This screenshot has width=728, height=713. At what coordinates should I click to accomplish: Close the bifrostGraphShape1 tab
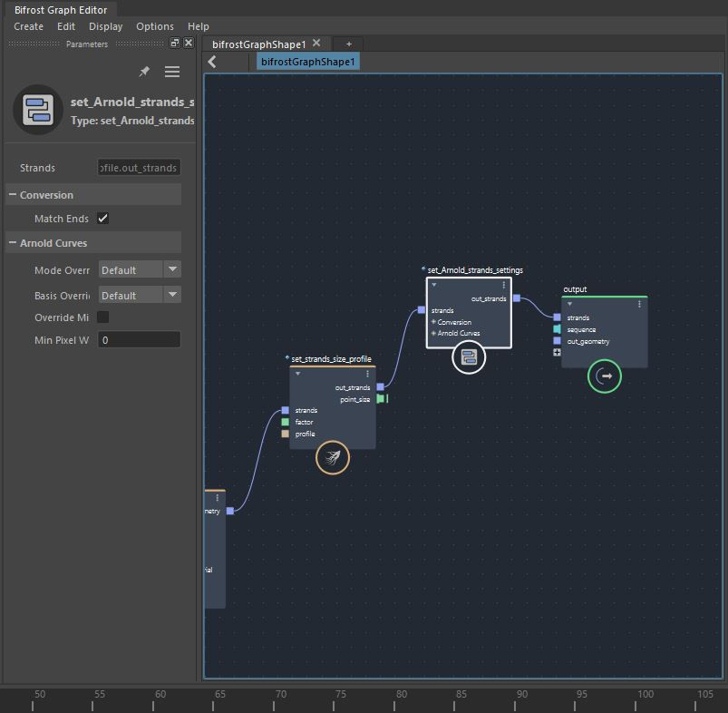point(316,44)
